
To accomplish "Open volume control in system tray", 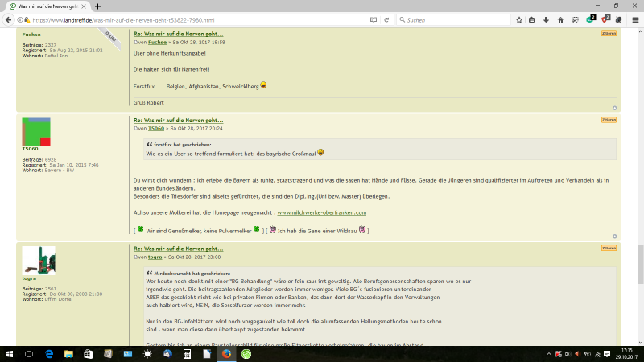I will point(568,354).
